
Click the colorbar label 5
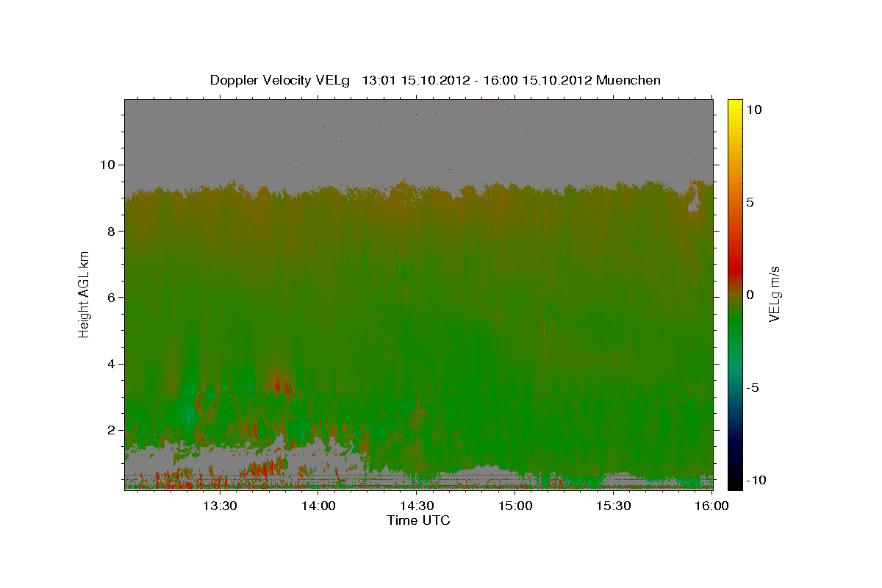point(750,202)
